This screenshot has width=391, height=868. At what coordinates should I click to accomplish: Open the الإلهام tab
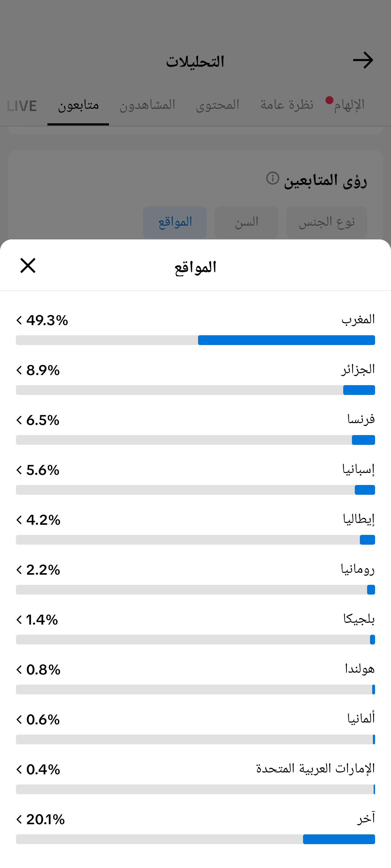(349, 105)
